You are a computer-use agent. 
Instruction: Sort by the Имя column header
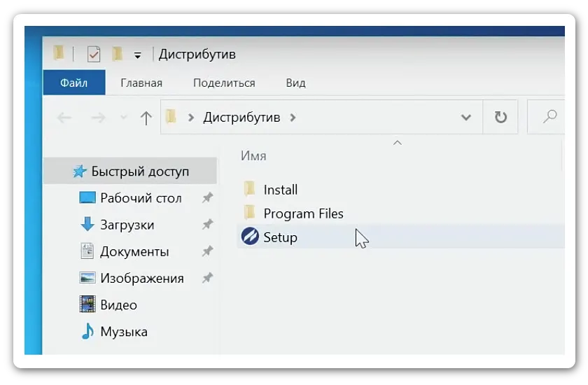click(253, 155)
